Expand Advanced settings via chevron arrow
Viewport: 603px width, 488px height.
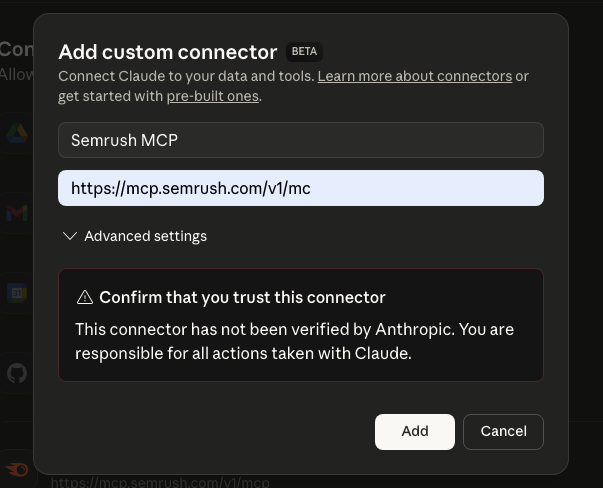point(69,236)
